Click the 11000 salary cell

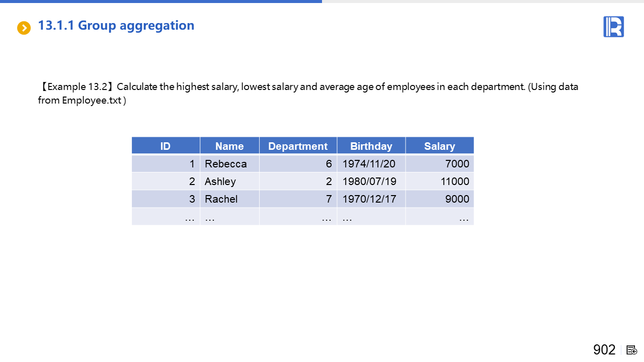click(455, 182)
